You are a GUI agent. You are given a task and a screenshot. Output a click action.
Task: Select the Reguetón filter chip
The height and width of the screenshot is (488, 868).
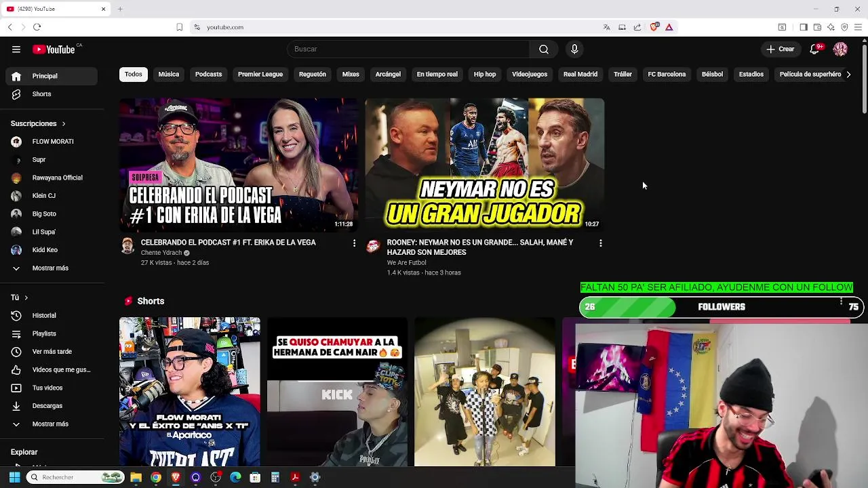(313, 74)
